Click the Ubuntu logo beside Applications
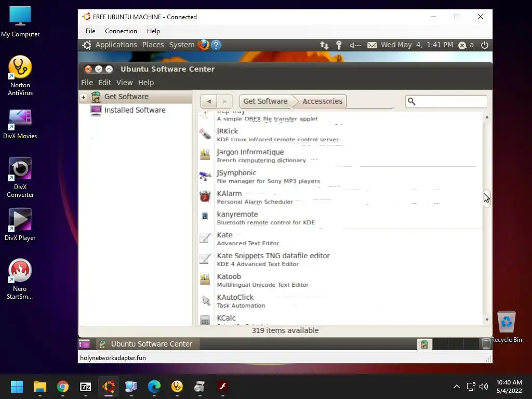This screenshot has width=532, height=399. (x=87, y=45)
